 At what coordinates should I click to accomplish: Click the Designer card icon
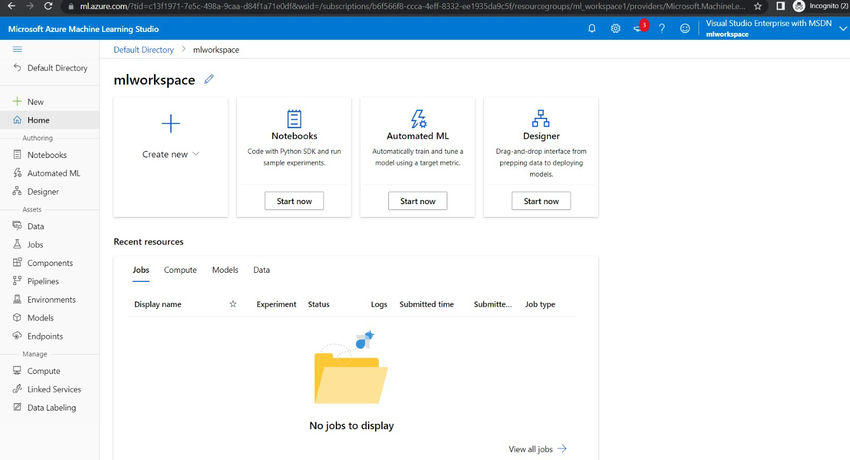pos(540,119)
